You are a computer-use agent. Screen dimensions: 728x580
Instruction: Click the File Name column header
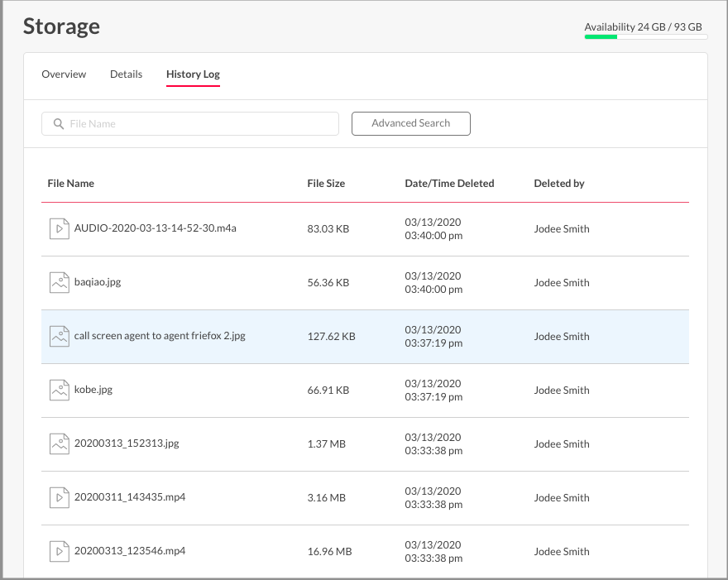[x=70, y=184]
